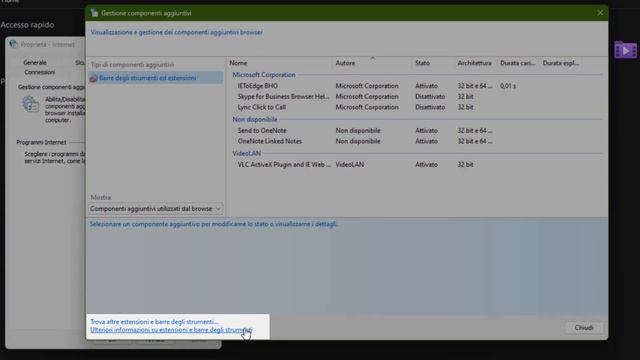Click the Proprietà Internet globe icon
Screen dimensions: 640x360
click(x=13, y=44)
